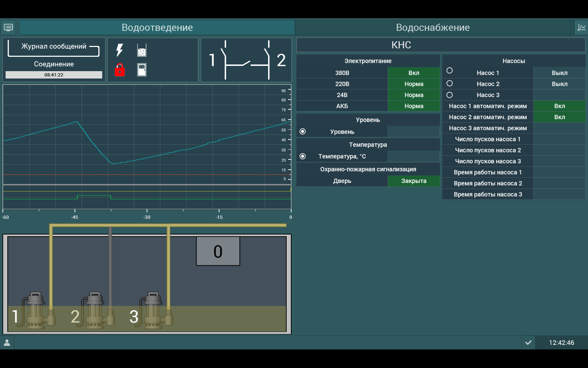Click the checkmark confirmation icon near clock
Viewport: 588px width, 368px height.
click(528, 343)
